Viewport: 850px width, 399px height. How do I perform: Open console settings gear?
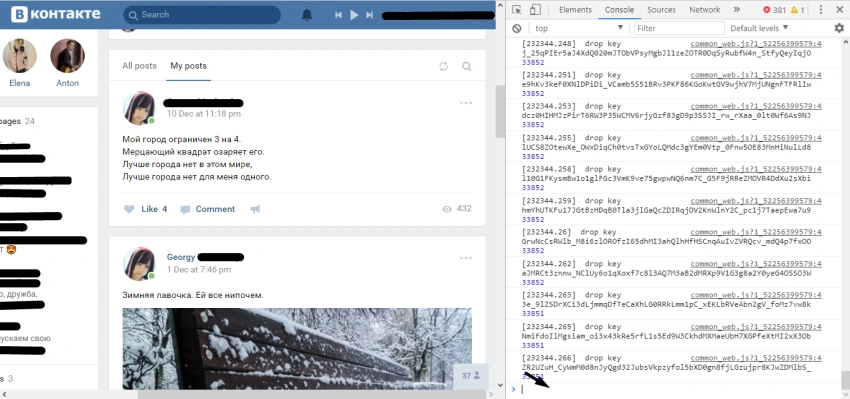(839, 28)
